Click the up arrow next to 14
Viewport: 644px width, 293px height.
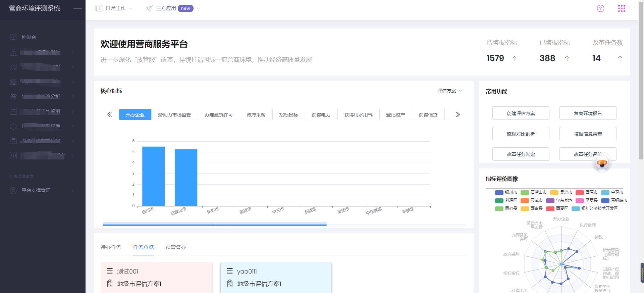click(x=620, y=58)
